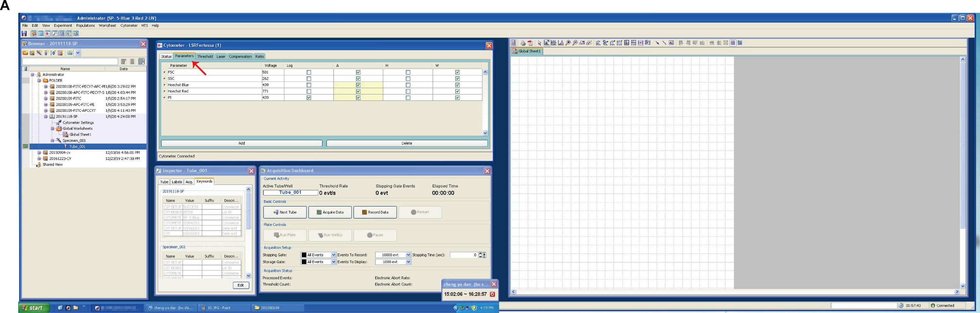Click the zoom-in magnifier in worksheet toolbar

point(568,43)
